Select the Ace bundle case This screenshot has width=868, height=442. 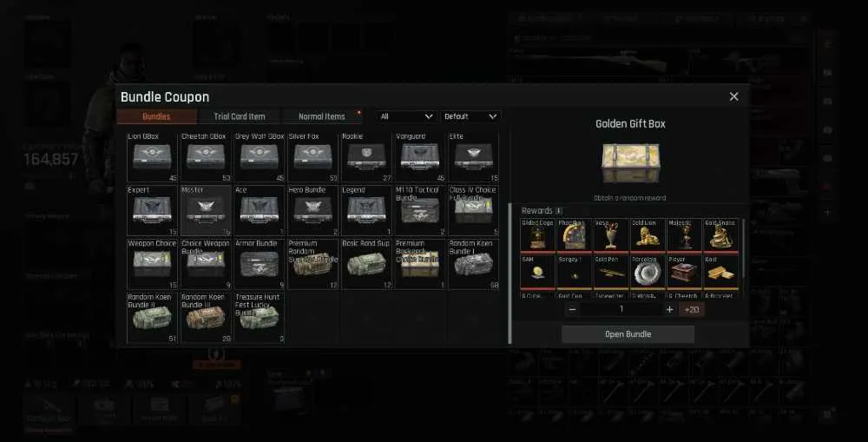[x=259, y=210]
